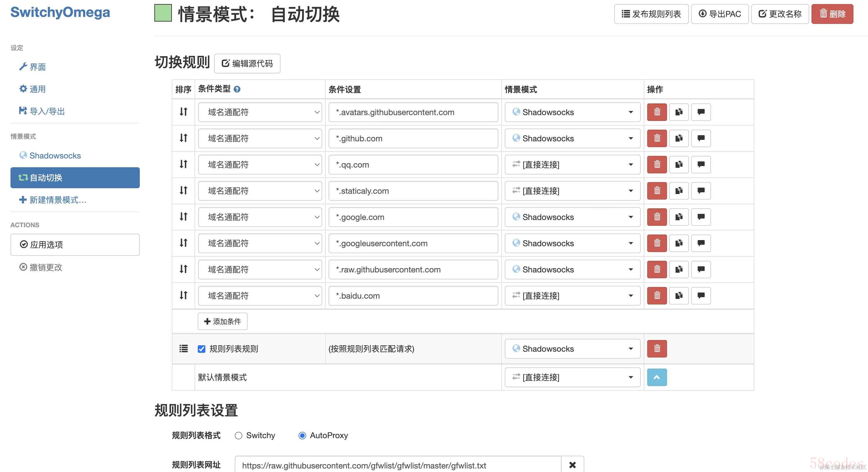Delete the *.github.com rule row
Viewport: 868px width, 472px height.
(x=657, y=138)
